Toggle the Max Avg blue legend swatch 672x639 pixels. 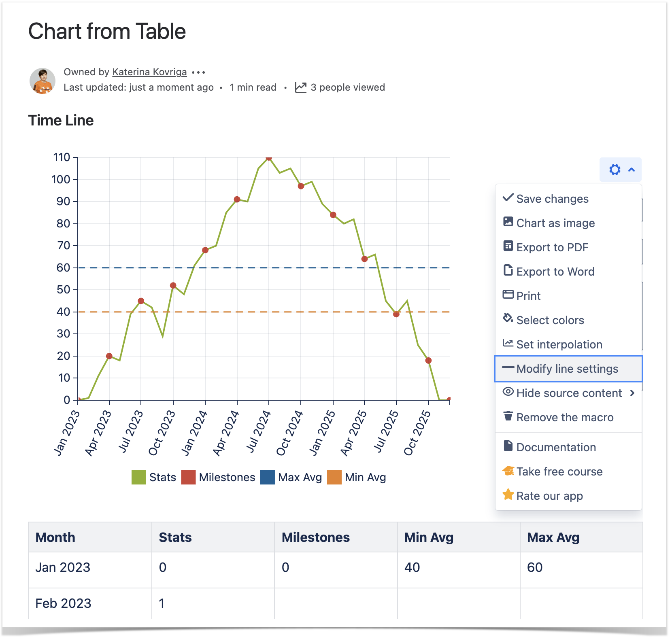(267, 477)
